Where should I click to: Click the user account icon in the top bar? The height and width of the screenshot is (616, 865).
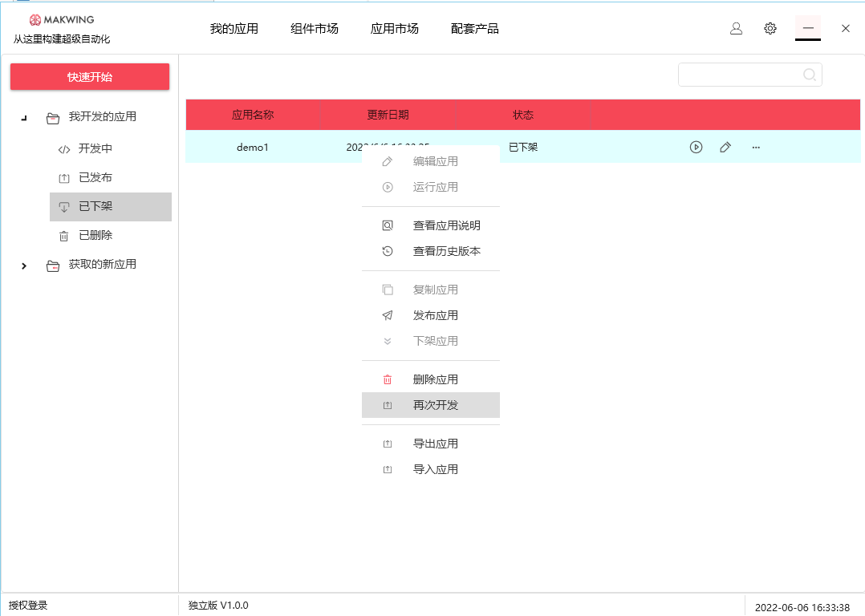point(736,28)
